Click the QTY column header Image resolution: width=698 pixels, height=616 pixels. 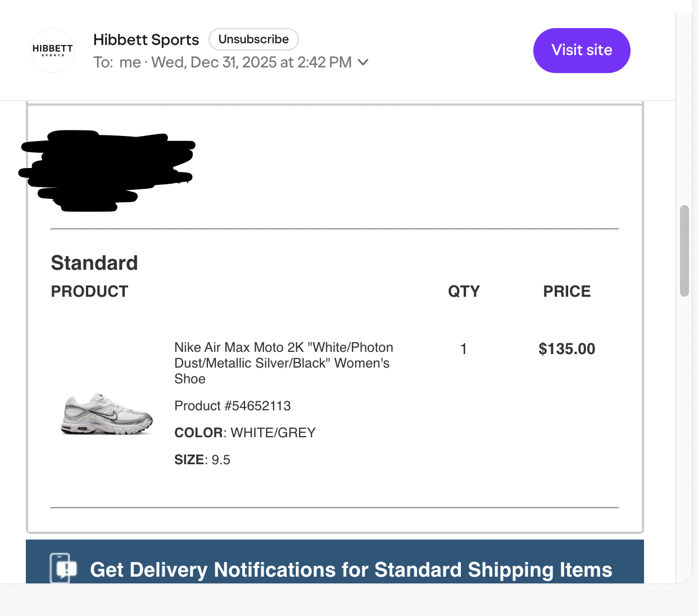click(x=464, y=291)
